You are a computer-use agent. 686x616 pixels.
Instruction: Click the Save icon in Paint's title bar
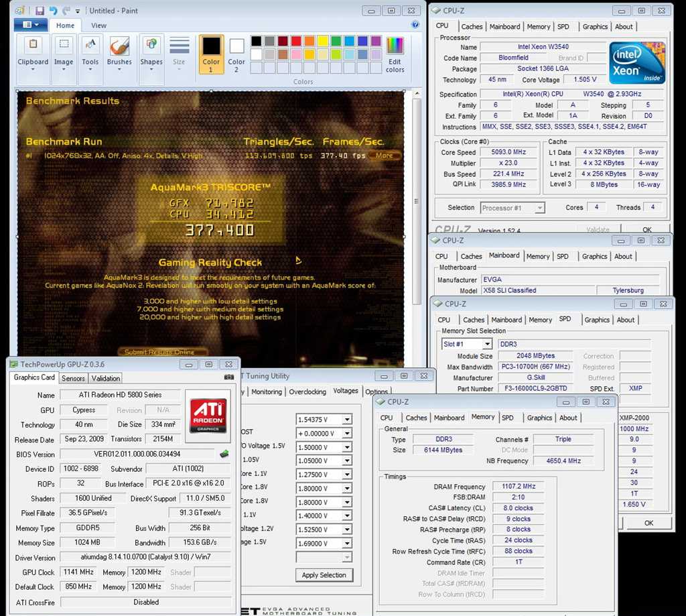40,11
